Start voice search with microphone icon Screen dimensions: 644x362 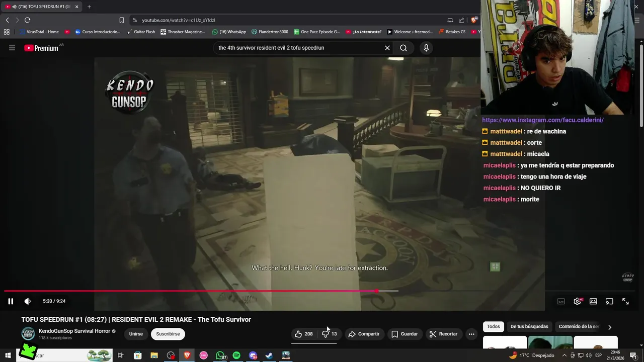pos(426,48)
